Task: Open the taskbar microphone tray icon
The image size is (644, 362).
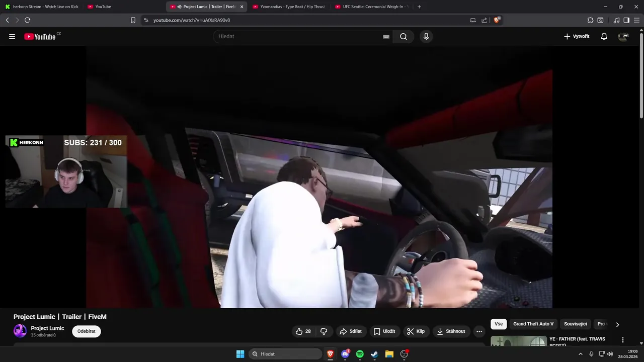Action: 591,354
